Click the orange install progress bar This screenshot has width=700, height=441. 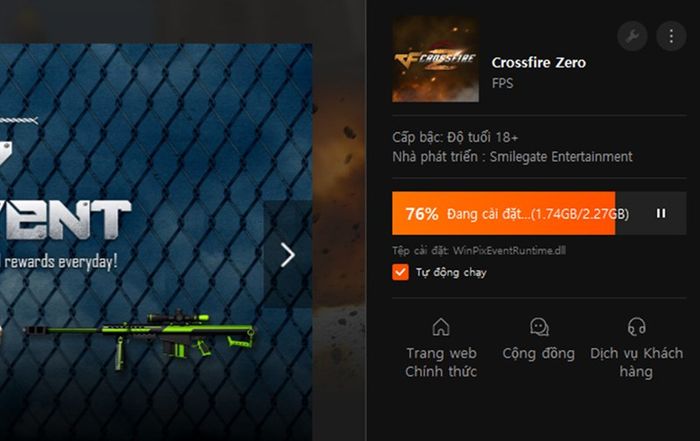point(539,213)
